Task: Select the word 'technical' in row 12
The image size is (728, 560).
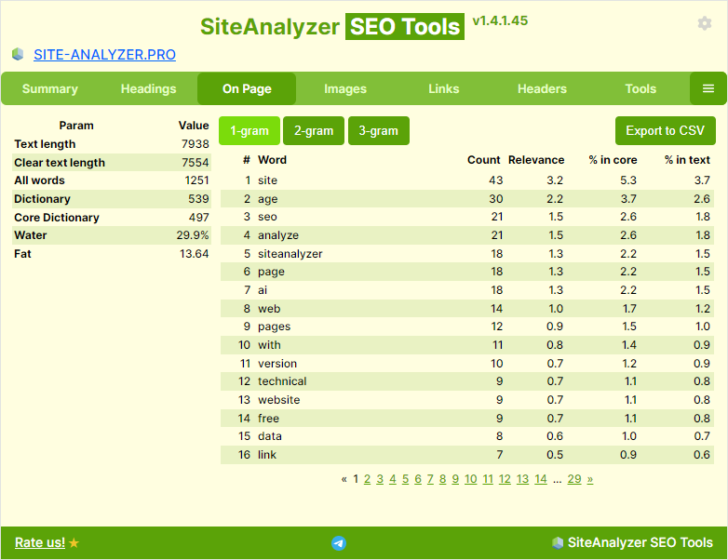Action: (282, 381)
